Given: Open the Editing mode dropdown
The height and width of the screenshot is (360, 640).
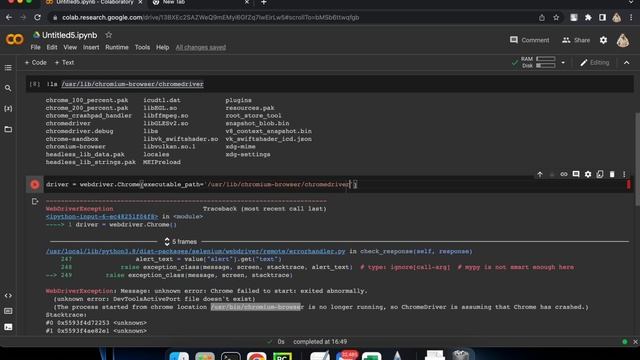Looking at the screenshot, I should pos(595,62).
